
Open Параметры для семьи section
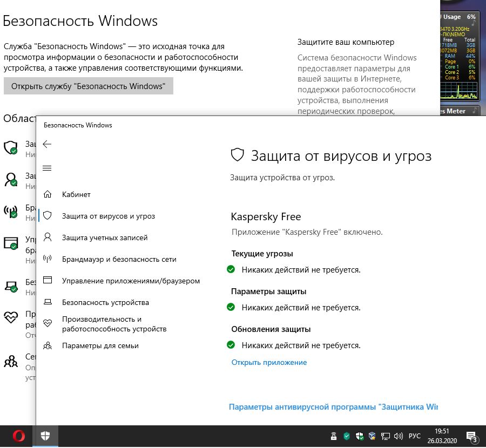(x=100, y=346)
